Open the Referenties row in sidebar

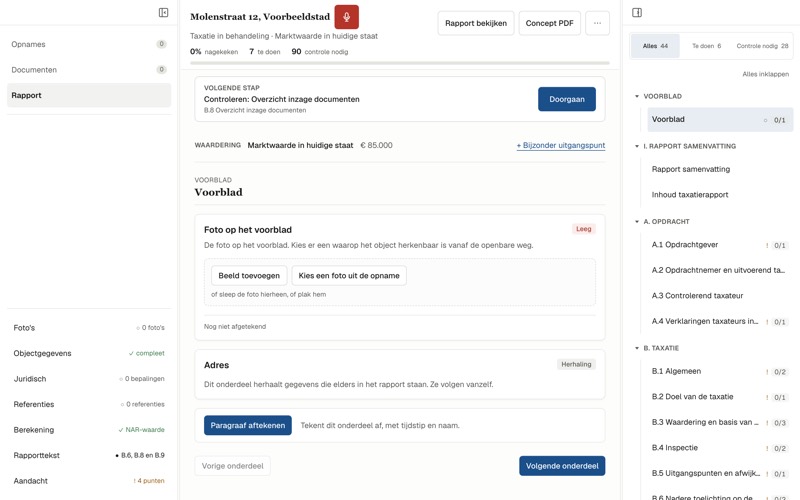pos(89,405)
